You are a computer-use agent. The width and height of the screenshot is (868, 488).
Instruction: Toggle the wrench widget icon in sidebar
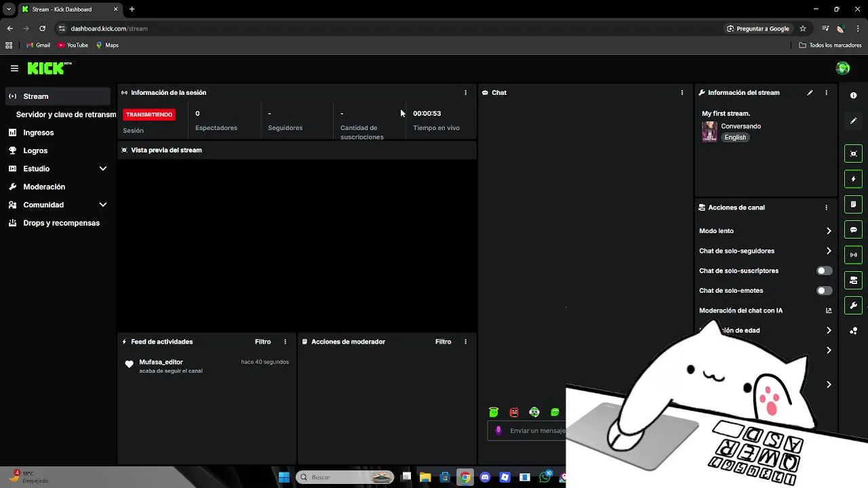coord(854,306)
